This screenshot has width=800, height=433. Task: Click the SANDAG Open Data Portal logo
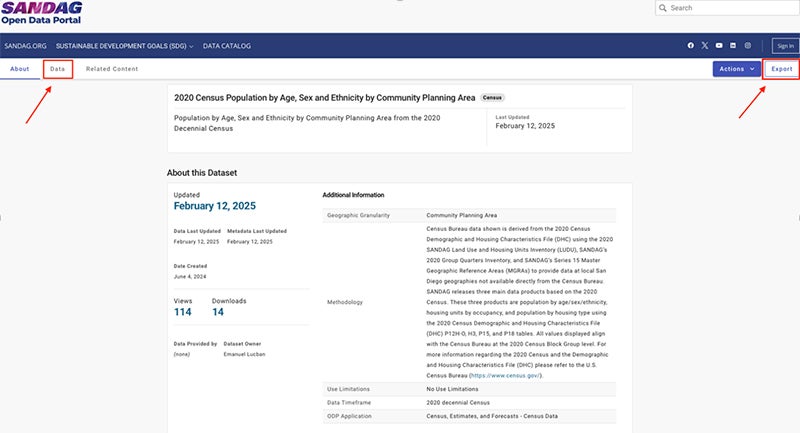click(41, 12)
